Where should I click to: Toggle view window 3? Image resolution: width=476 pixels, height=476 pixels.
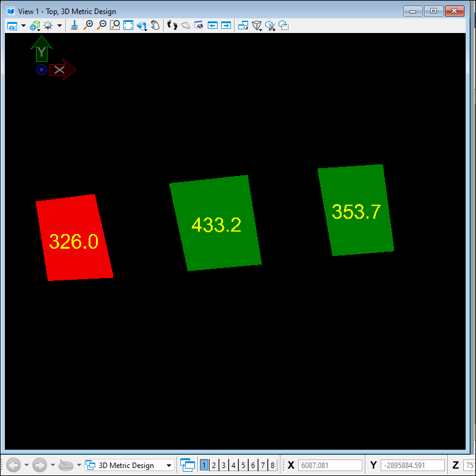point(224,465)
